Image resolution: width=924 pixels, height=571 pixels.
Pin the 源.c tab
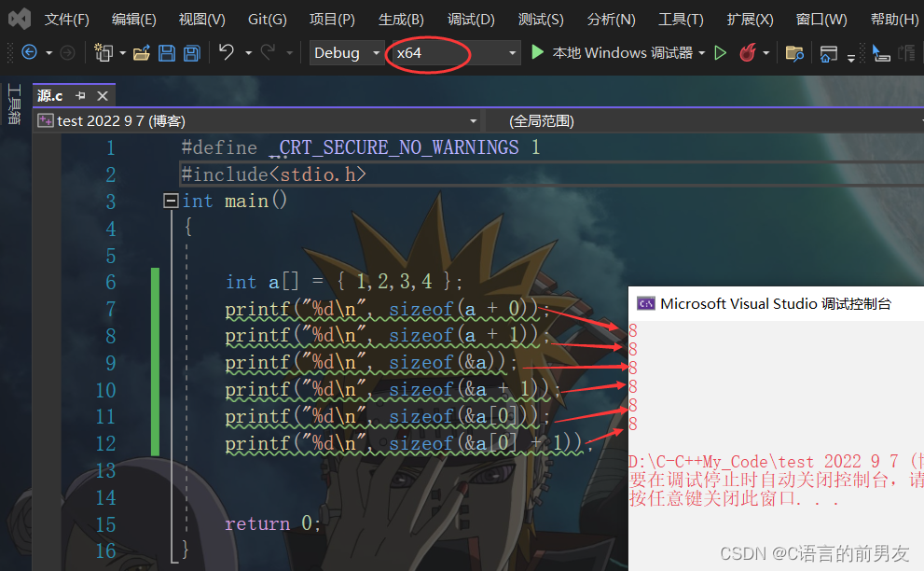click(x=81, y=95)
